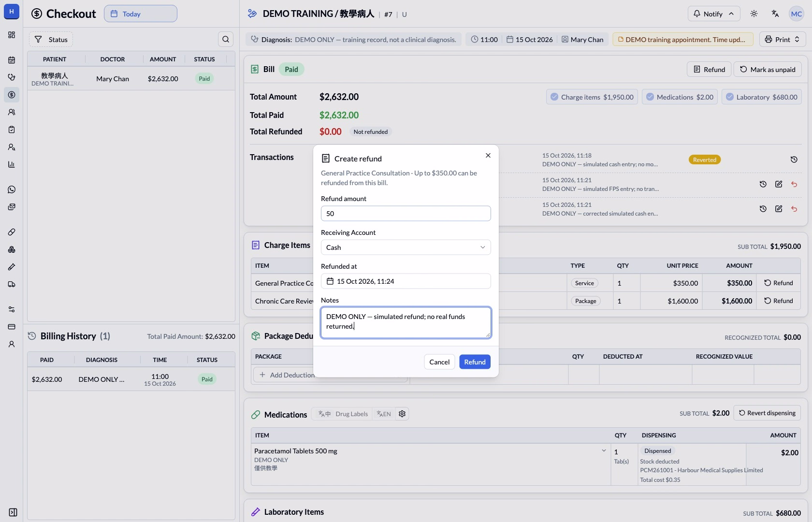The image size is (812, 522).
Task: Revert the corrected simulated cash entry transaction
Action: pyautogui.click(x=794, y=209)
